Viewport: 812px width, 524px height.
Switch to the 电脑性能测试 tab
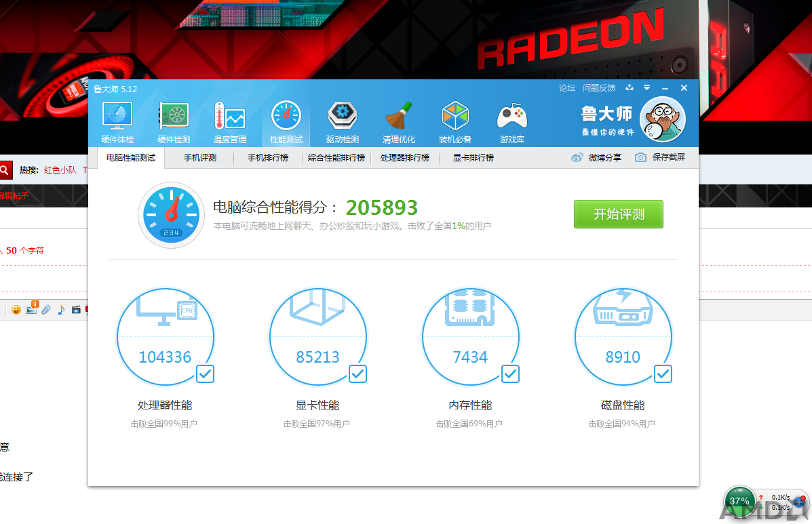pos(131,158)
